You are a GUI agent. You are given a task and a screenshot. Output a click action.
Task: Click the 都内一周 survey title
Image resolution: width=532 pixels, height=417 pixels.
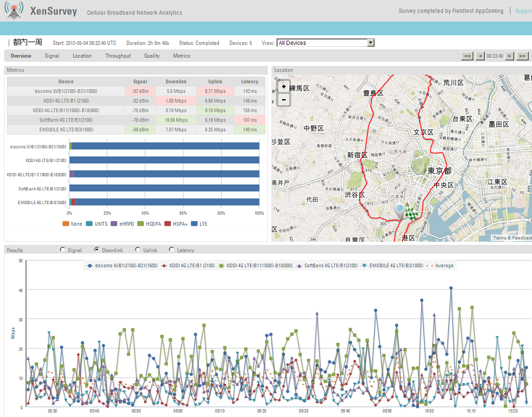(28, 42)
